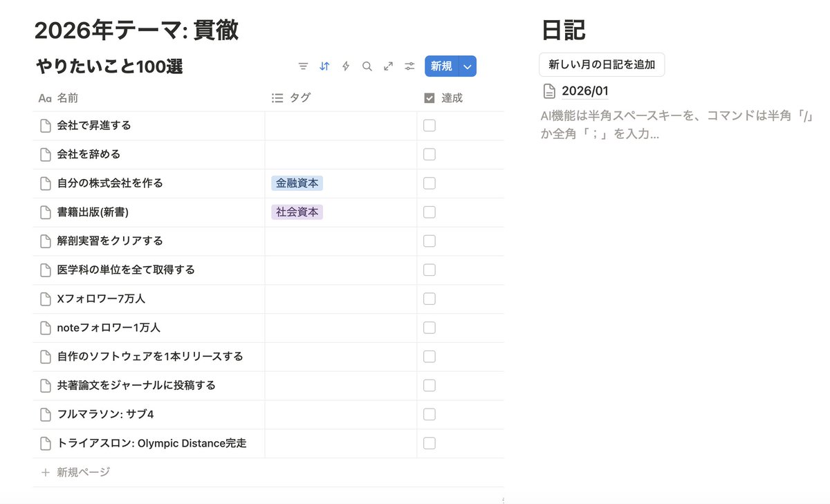Click page icon beside 会社で昇進する
The width and height of the screenshot is (830, 504).
pos(46,126)
